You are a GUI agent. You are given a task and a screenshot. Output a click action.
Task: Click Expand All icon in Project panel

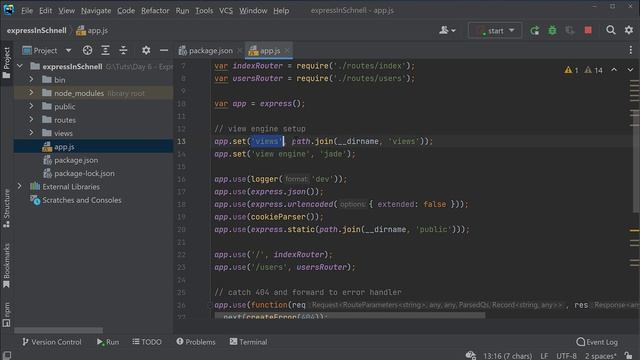coord(105,50)
